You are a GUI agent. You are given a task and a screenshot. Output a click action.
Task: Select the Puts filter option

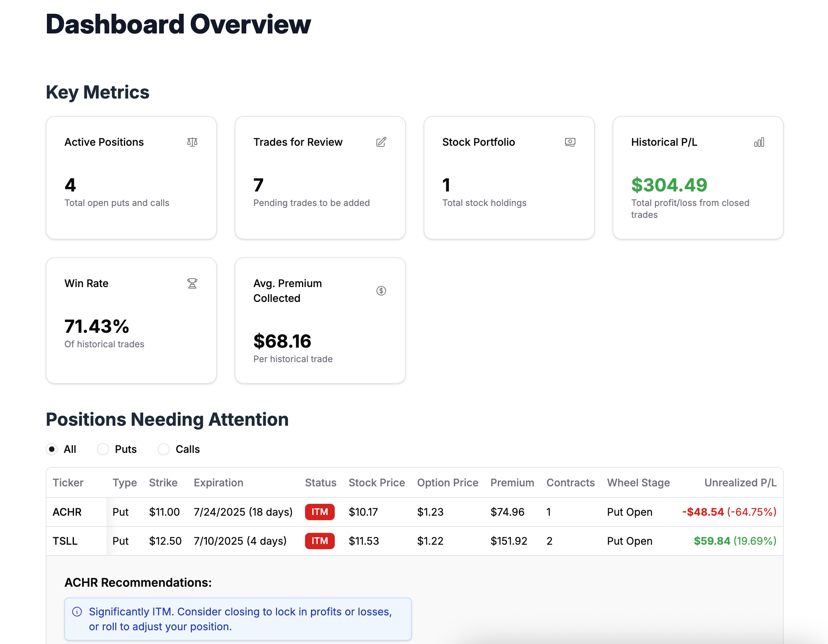coord(102,449)
